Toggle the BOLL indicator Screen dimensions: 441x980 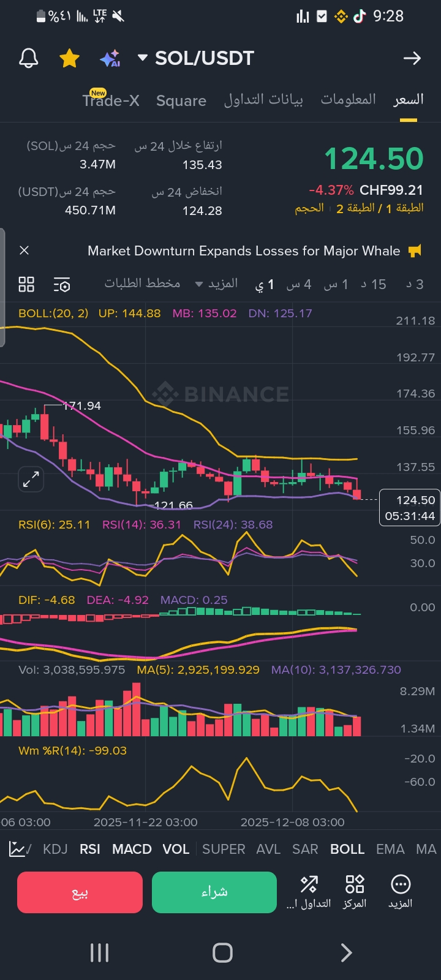click(347, 849)
